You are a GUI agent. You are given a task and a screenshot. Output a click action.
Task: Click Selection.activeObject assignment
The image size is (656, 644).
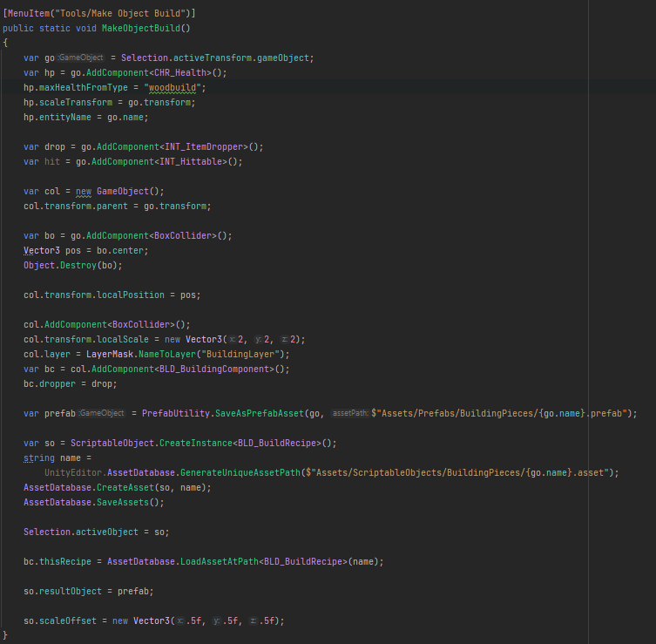coord(96,532)
